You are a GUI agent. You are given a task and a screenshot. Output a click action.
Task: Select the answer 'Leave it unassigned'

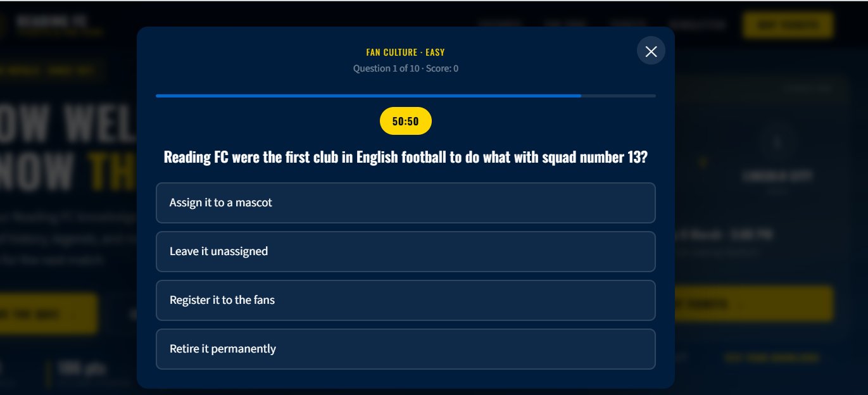[x=405, y=252]
